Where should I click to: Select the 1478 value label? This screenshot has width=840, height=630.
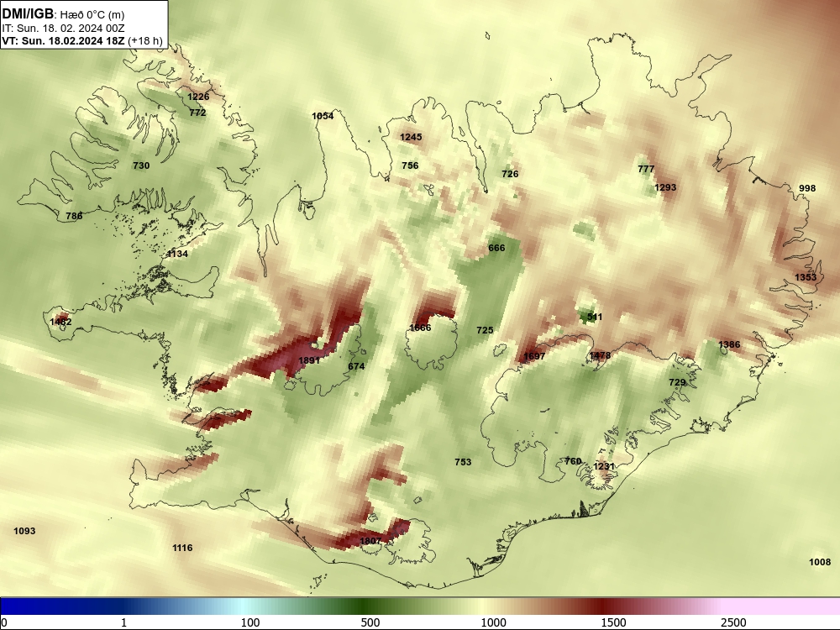click(600, 355)
